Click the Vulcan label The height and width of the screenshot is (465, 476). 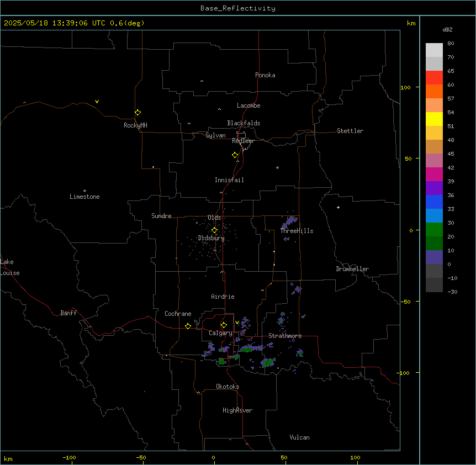300,437
